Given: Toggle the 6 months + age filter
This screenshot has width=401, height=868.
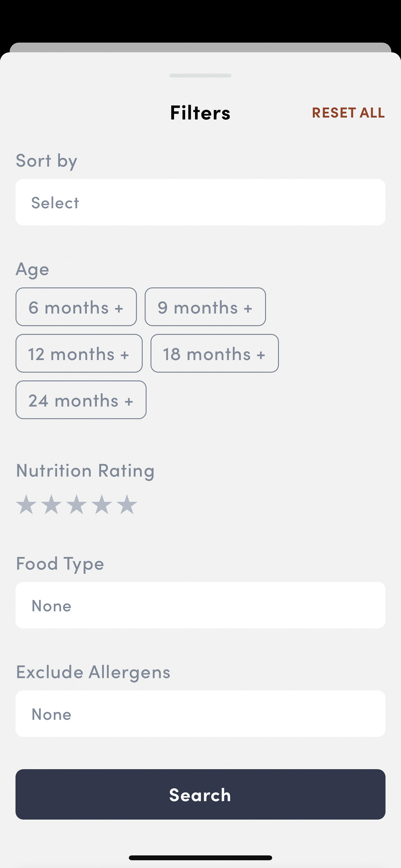Looking at the screenshot, I should [x=76, y=307].
